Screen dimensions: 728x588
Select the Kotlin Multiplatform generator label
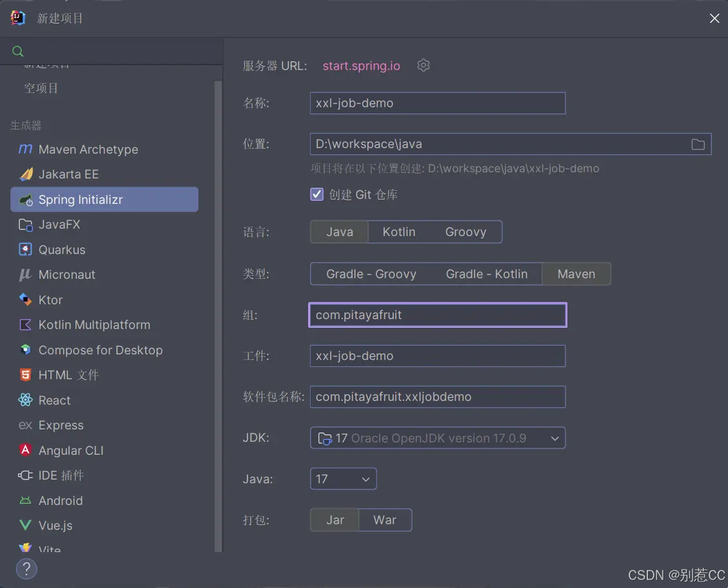94,325
